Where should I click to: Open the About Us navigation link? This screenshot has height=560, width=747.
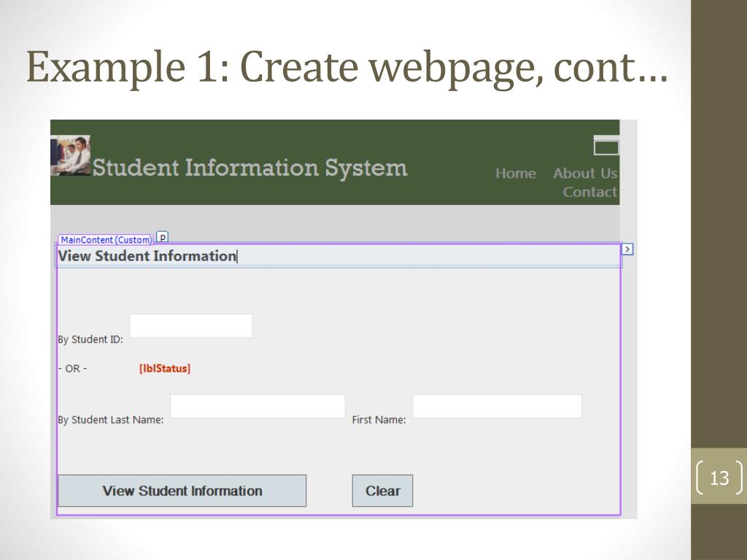pyautogui.click(x=585, y=174)
